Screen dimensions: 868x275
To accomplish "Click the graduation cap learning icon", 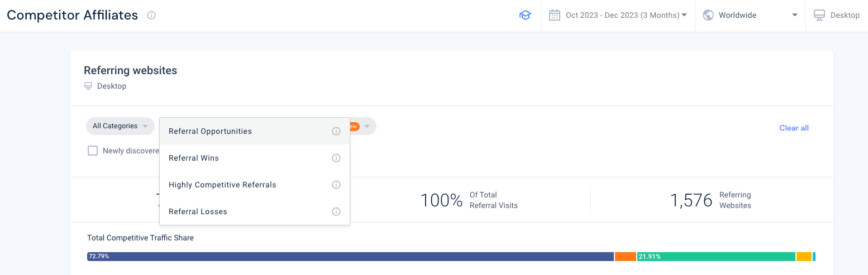I will click(524, 16).
